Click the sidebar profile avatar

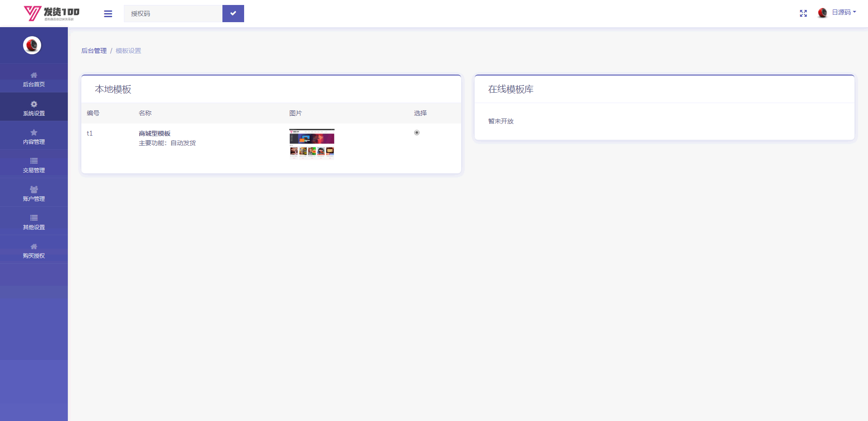[32, 45]
